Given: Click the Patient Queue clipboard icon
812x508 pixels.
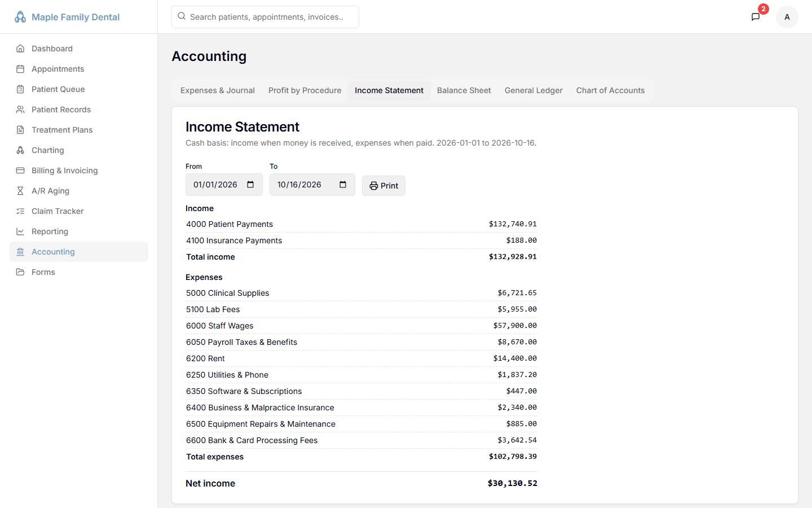Looking at the screenshot, I should (20, 89).
